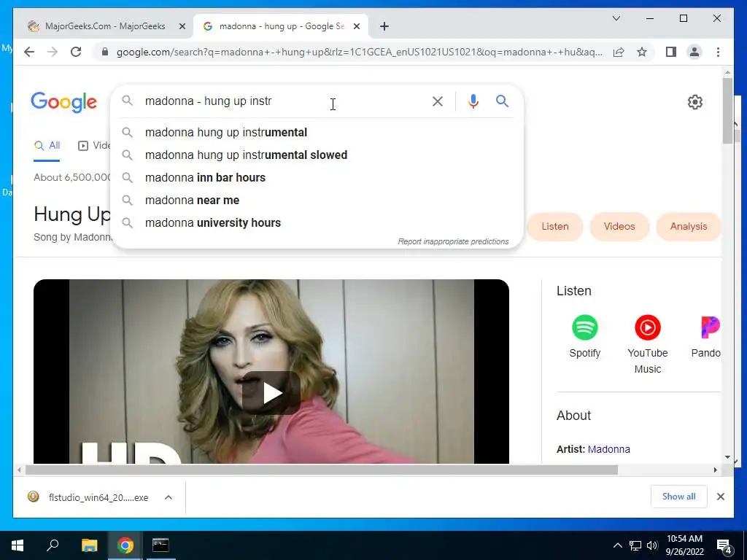Submit search with blue magnifier icon
The image size is (747, 560).
click(502, 101)
